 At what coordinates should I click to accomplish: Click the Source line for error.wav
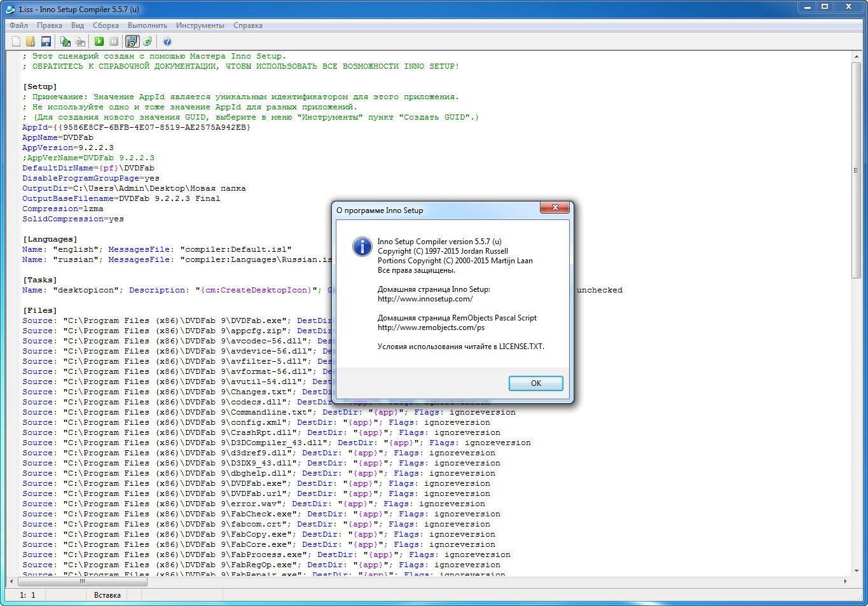[254, 504]
